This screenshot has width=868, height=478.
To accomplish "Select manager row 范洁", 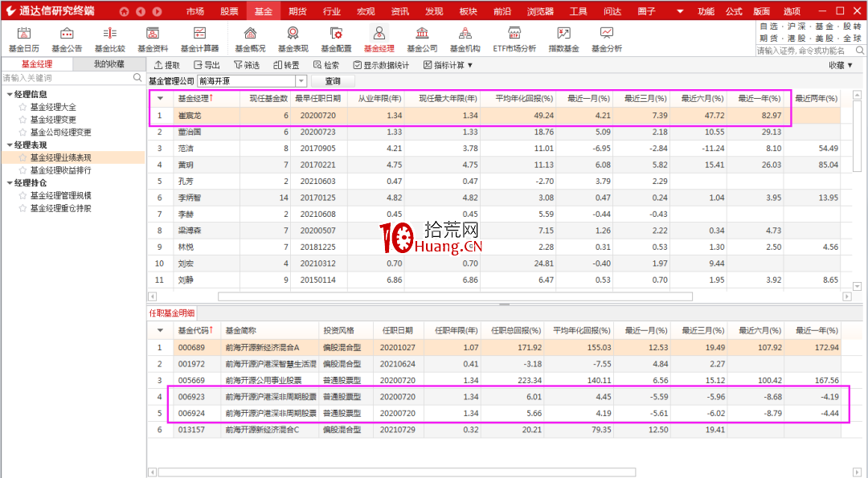I will [493, 149].
